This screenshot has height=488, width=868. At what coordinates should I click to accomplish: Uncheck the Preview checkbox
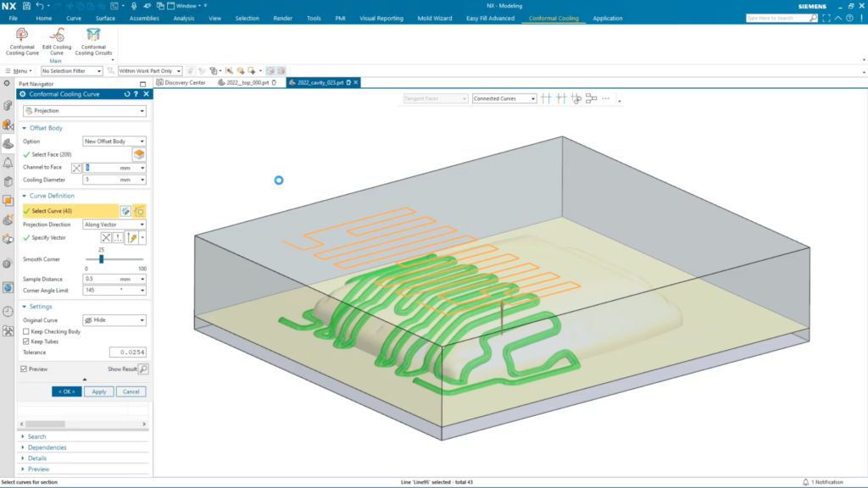24,369
